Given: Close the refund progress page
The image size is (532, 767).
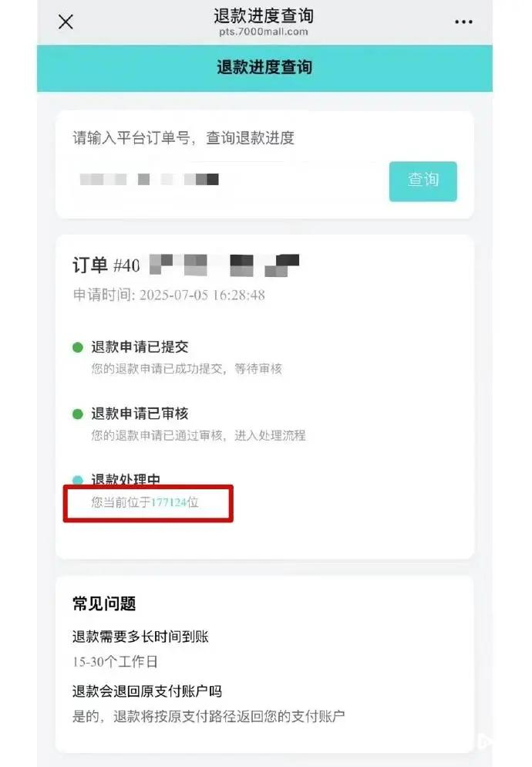Looking at the screenshot, I should point(66,22).
